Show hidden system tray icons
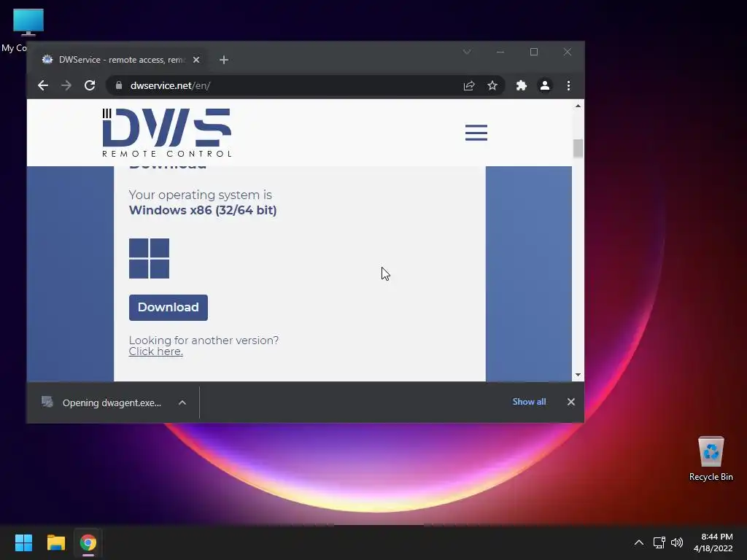Screen dimensions: 747x560 tap(639, 542)
